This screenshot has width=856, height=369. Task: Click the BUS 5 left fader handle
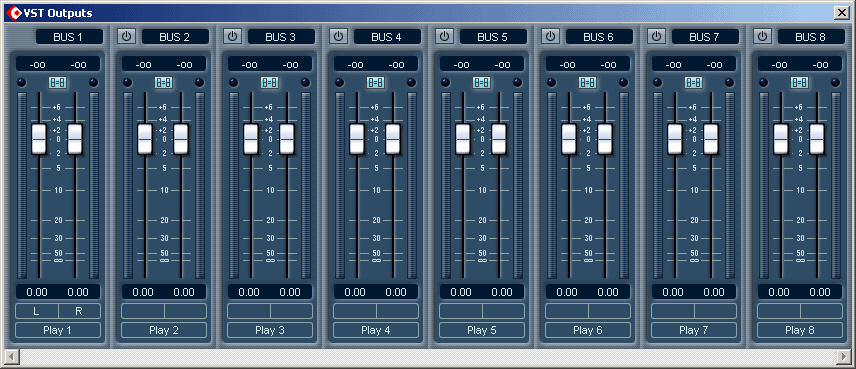pos(463,139)
